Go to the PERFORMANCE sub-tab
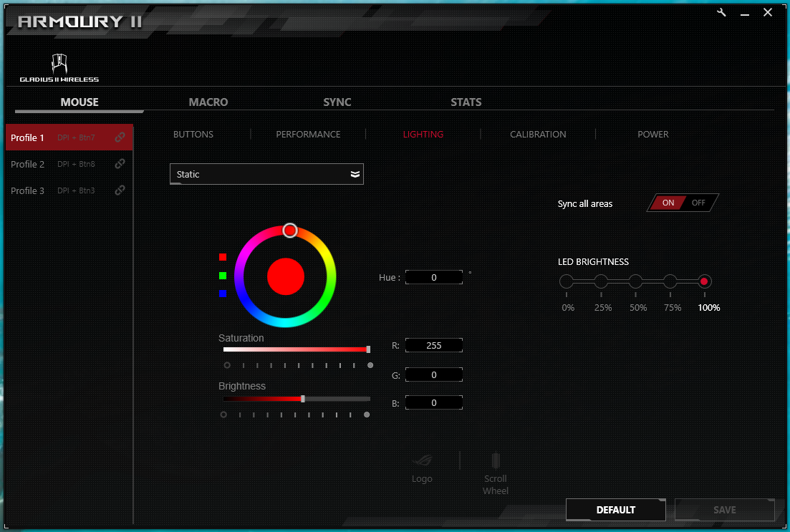 [x=308, y=135]
